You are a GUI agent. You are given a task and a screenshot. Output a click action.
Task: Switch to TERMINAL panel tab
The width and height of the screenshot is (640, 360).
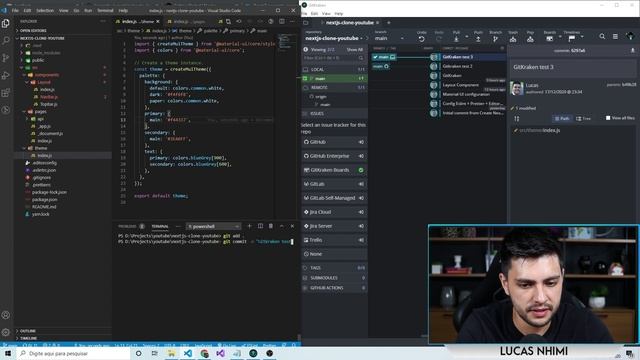[x=160, y=226]
